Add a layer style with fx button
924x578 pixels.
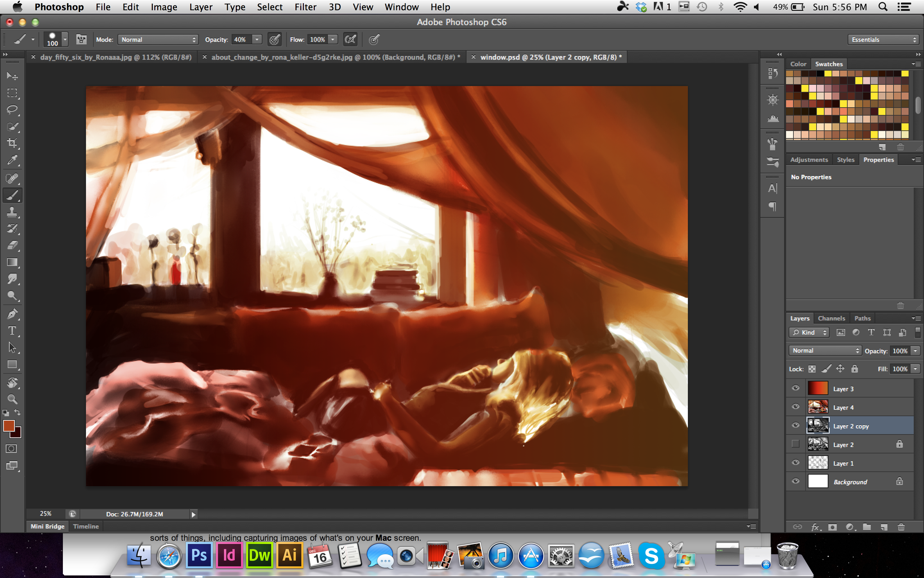pos(815,527)
